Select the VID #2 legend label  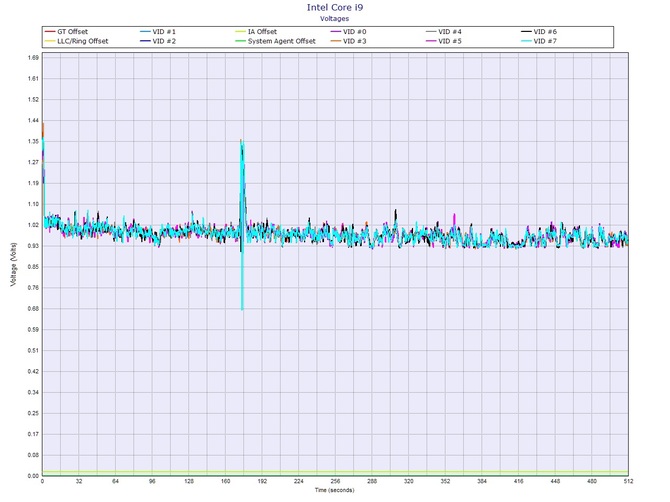164,41
